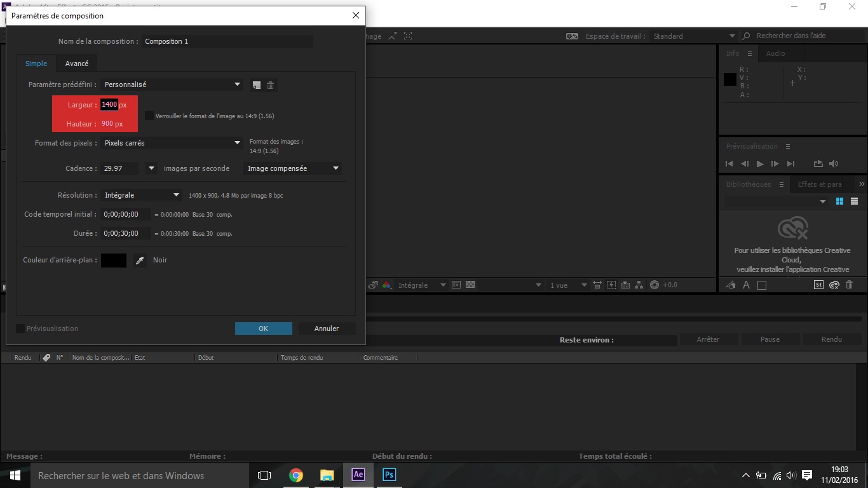The width and height of the screenshot is (868, 488).
Task: Switch to the Avancé tab
Action: [x=77, y=64]
